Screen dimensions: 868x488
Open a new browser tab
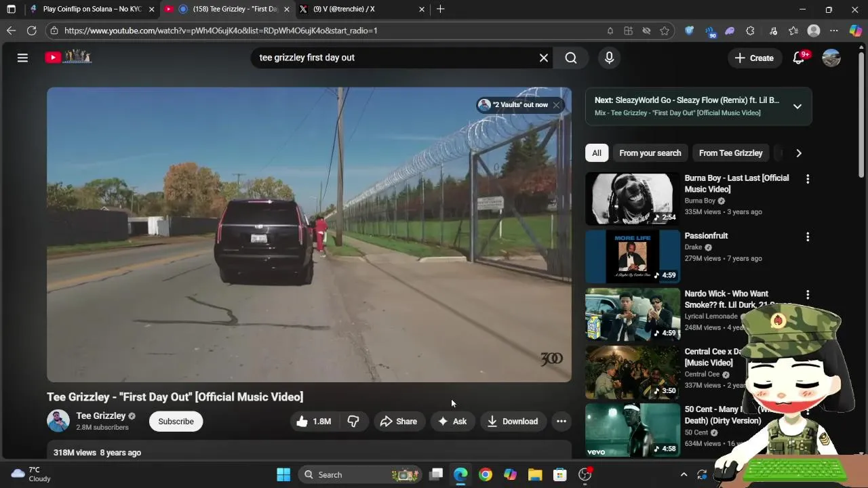441,9
